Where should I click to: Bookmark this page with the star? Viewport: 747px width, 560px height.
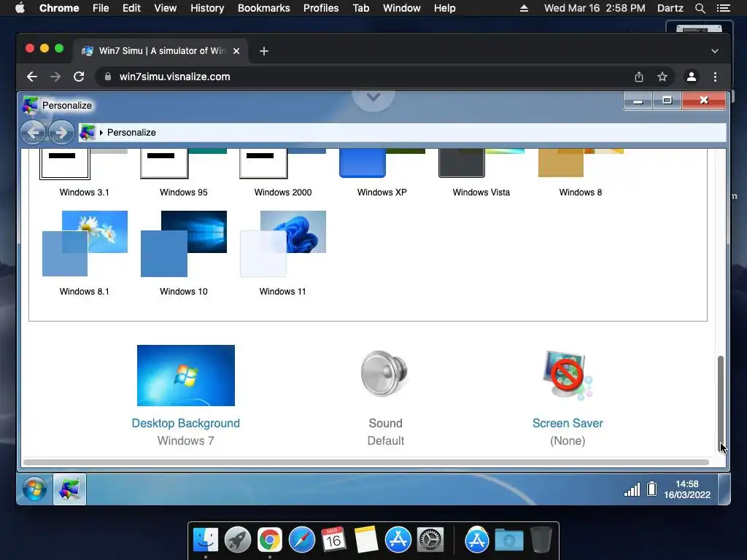tap(662, 77)
